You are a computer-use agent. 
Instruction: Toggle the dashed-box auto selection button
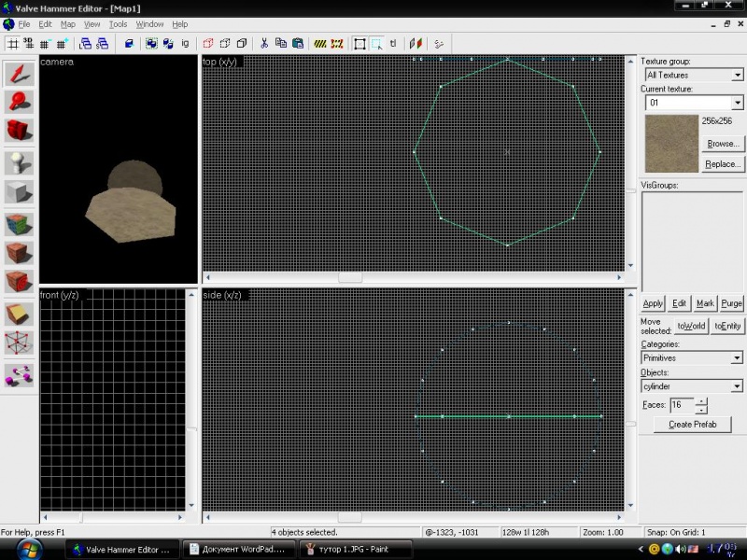376,44
